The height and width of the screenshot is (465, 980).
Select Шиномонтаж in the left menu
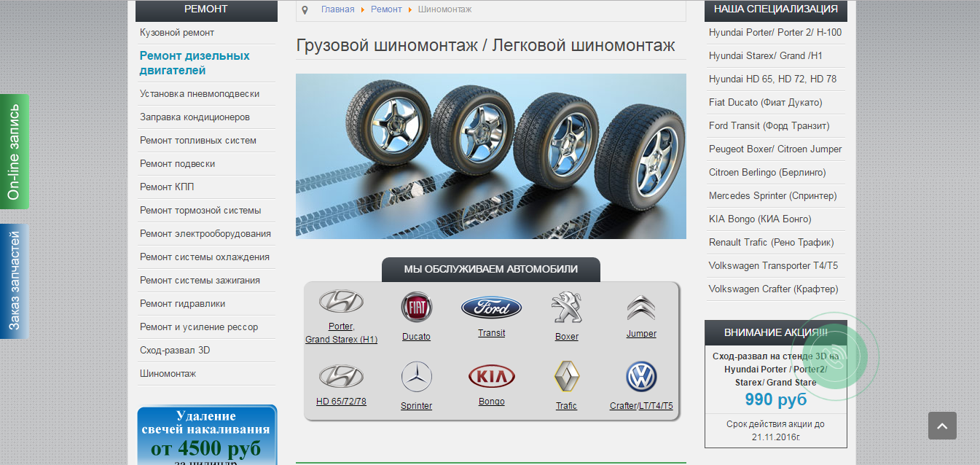tap(206, 374)
